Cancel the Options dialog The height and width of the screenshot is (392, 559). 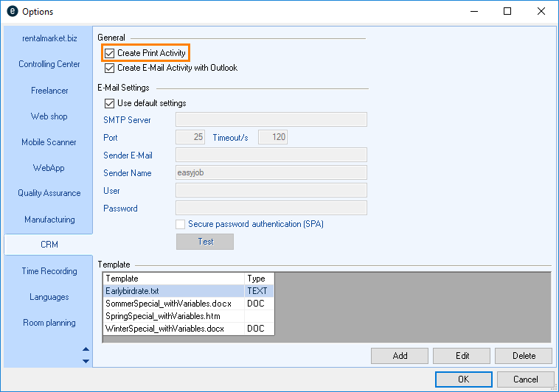(525, 379)
